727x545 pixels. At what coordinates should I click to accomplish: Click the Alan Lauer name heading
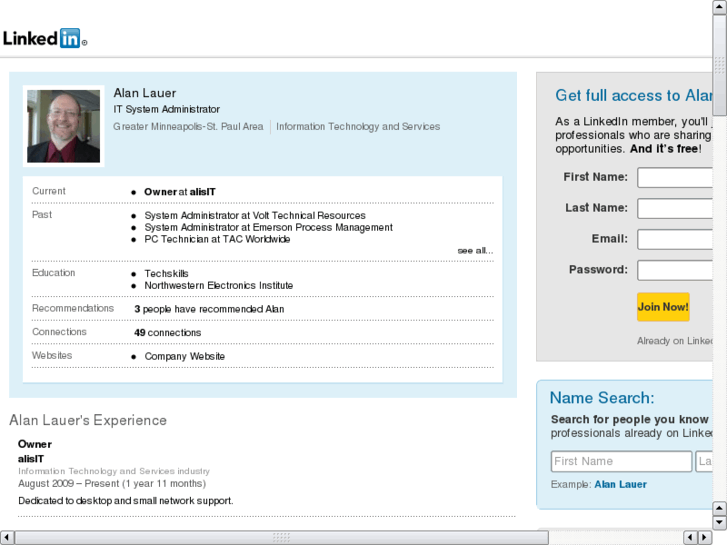[145, 93]
